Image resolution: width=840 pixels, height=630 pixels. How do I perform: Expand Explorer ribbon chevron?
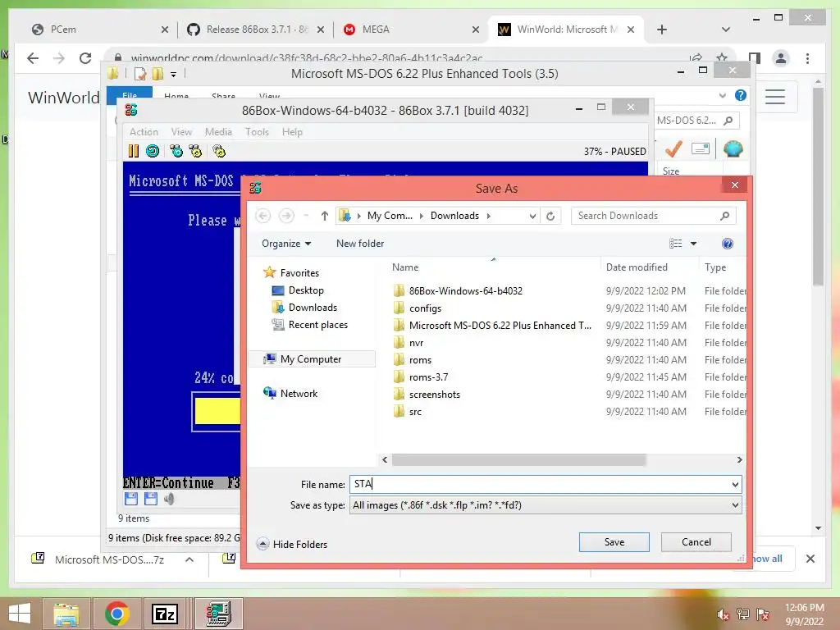(722, 95)
